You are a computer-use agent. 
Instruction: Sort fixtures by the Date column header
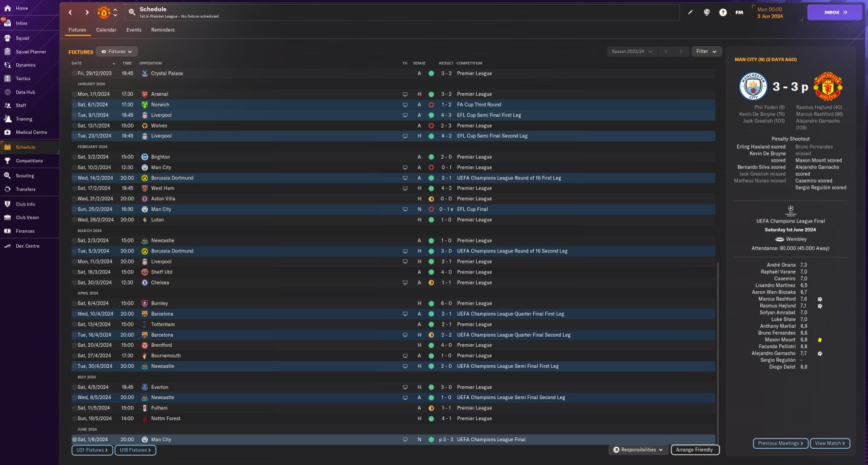click(77, 63)
